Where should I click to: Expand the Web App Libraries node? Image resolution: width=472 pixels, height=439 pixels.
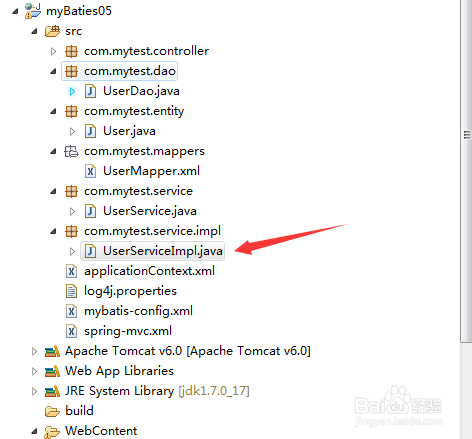pos(34,371)
